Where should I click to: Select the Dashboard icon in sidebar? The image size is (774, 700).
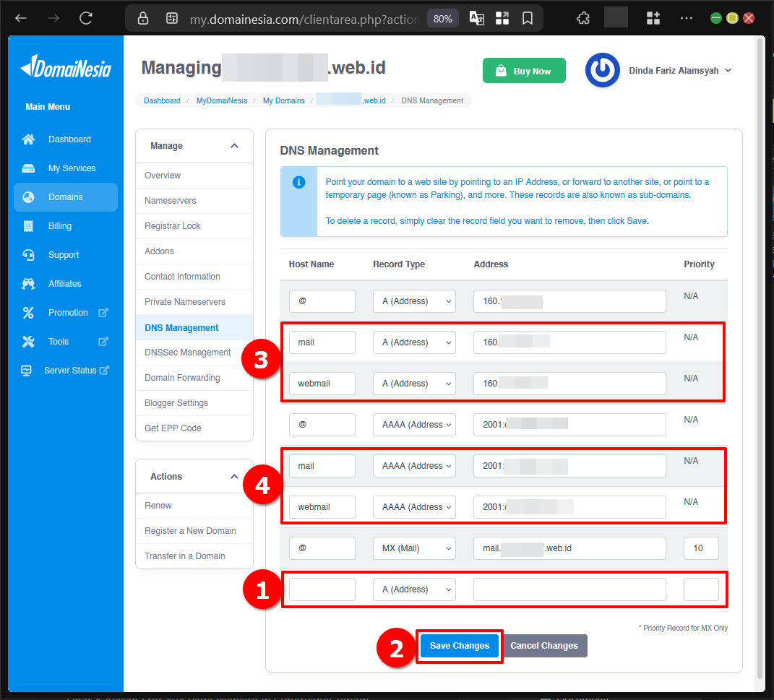tap(28, 139)
